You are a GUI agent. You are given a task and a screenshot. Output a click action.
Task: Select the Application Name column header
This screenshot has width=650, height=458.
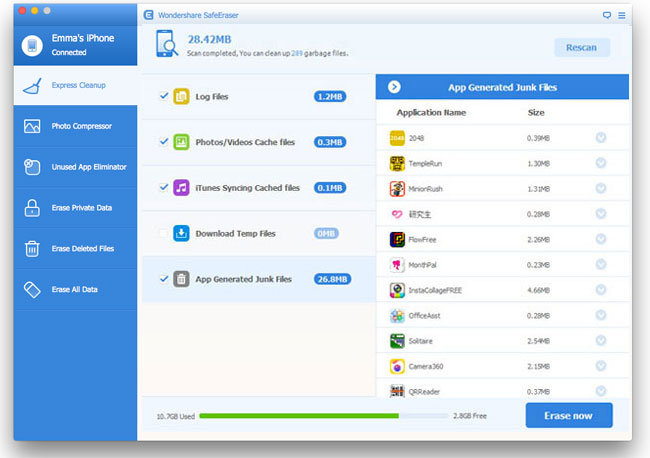tap(431, 112)
